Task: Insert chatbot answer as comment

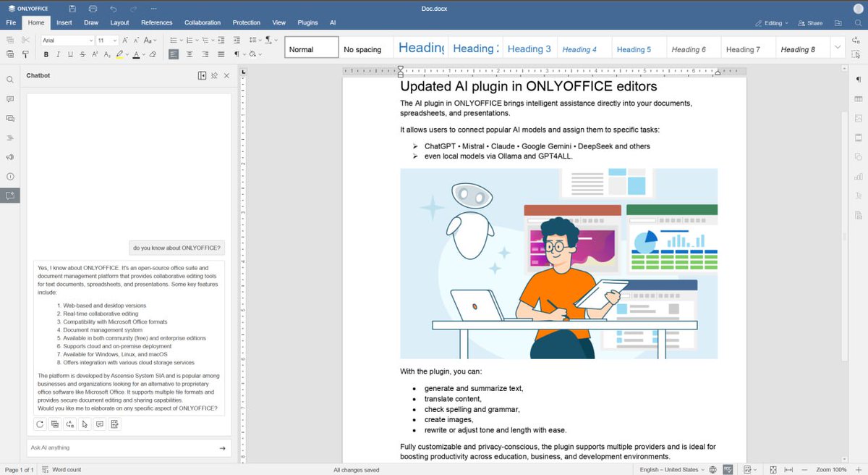Action: pyautogui.click(x=100, y=425)
